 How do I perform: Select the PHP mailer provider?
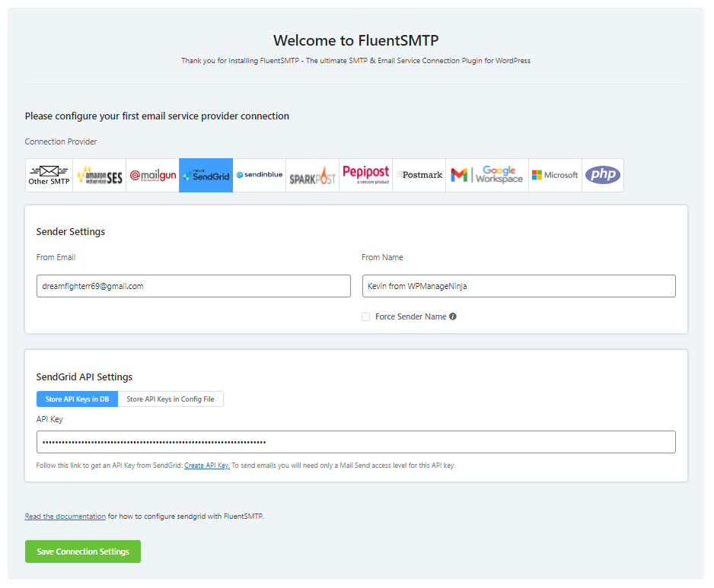click(x=602, y=175)
